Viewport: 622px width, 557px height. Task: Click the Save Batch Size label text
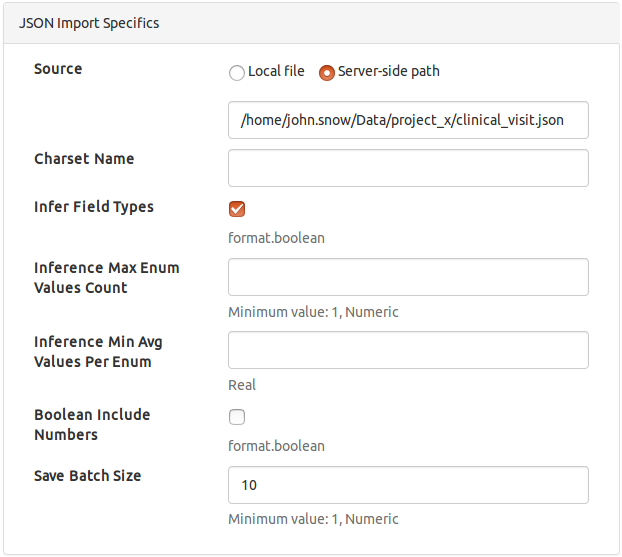pyautogui.click(x=88, y=476)
